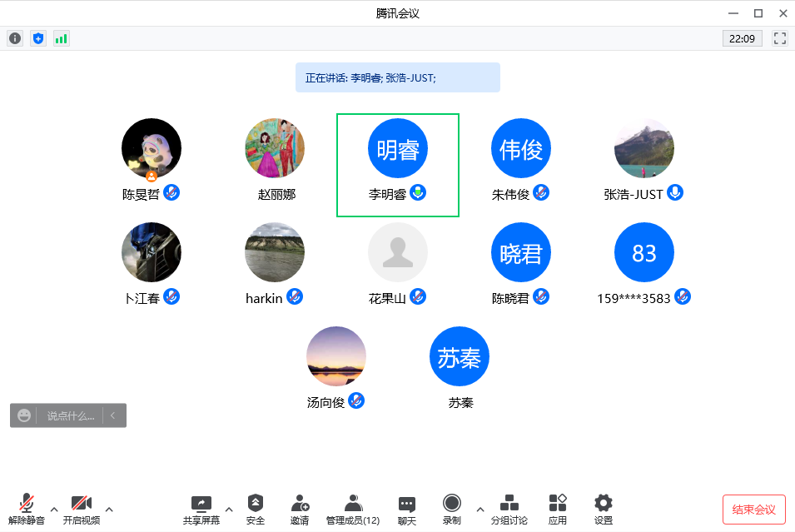
Task: Click the 安全 (Security) shield icon
Action: click(256, 508)
